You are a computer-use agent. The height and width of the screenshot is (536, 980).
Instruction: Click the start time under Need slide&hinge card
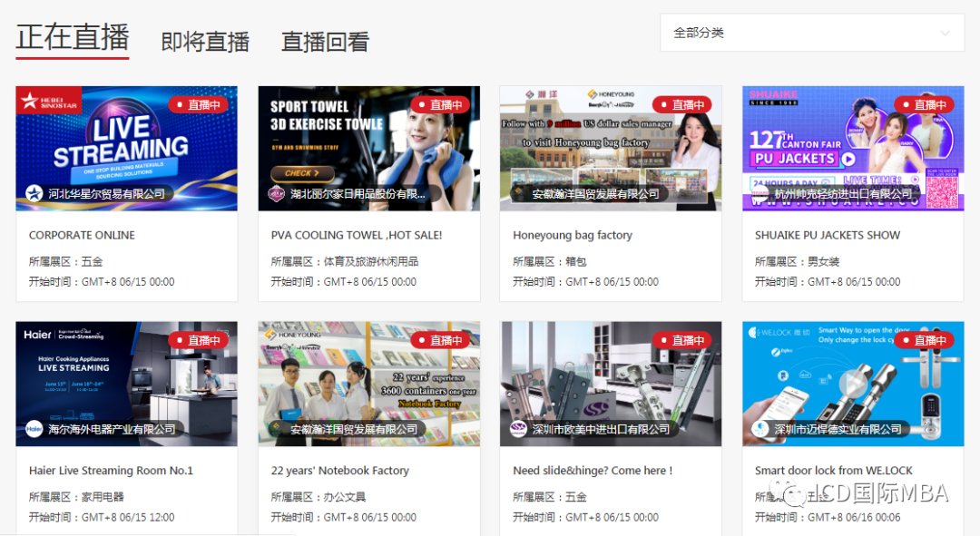click(x=585, y=517)
